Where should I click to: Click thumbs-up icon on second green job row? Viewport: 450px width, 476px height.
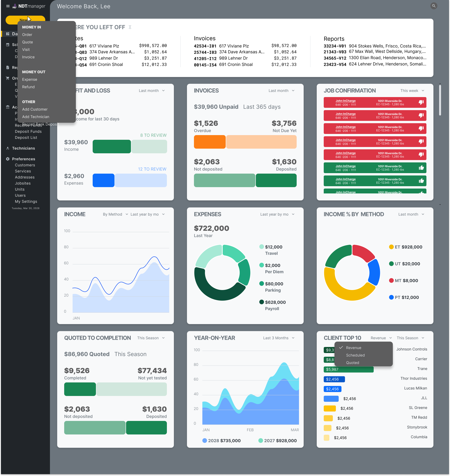421,181
